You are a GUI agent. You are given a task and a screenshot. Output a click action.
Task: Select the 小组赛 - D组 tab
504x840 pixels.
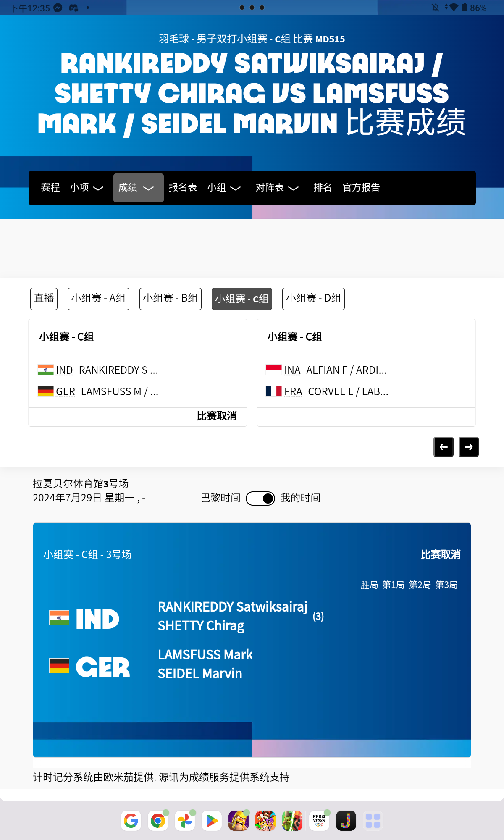[313, 299]
